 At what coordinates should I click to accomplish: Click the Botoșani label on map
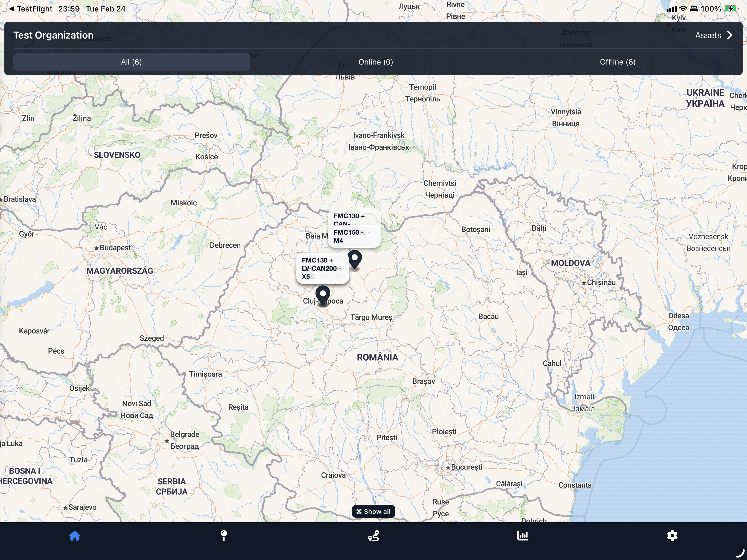point(475,229)
